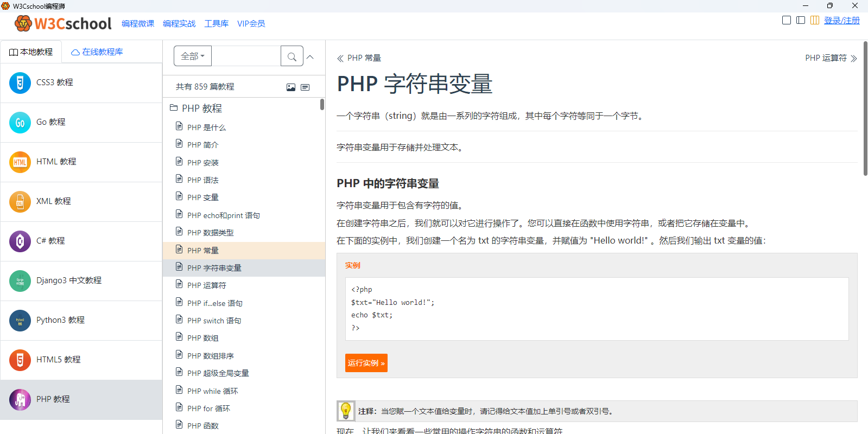Select orange three-column layout icon

click(814, 21)
